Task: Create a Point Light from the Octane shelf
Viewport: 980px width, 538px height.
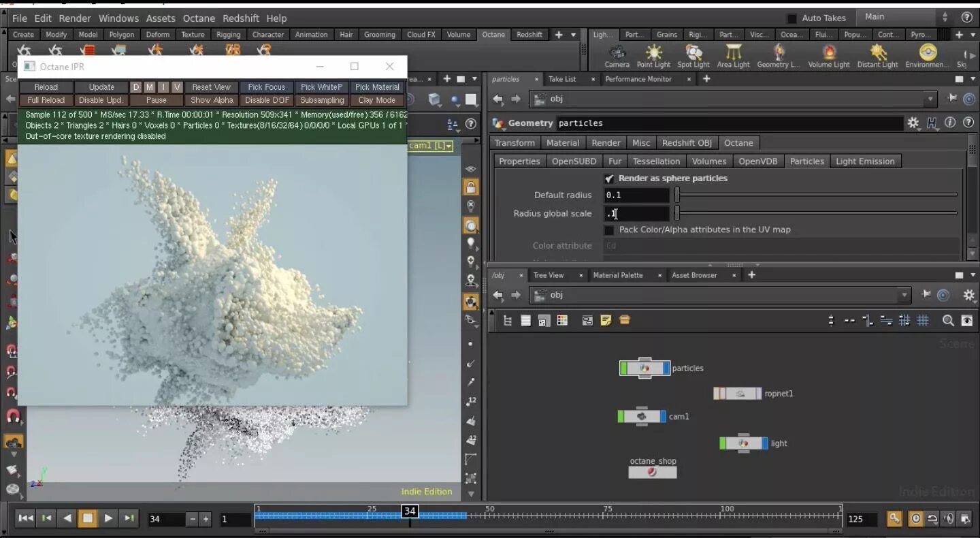Action: tap(653, 54)
